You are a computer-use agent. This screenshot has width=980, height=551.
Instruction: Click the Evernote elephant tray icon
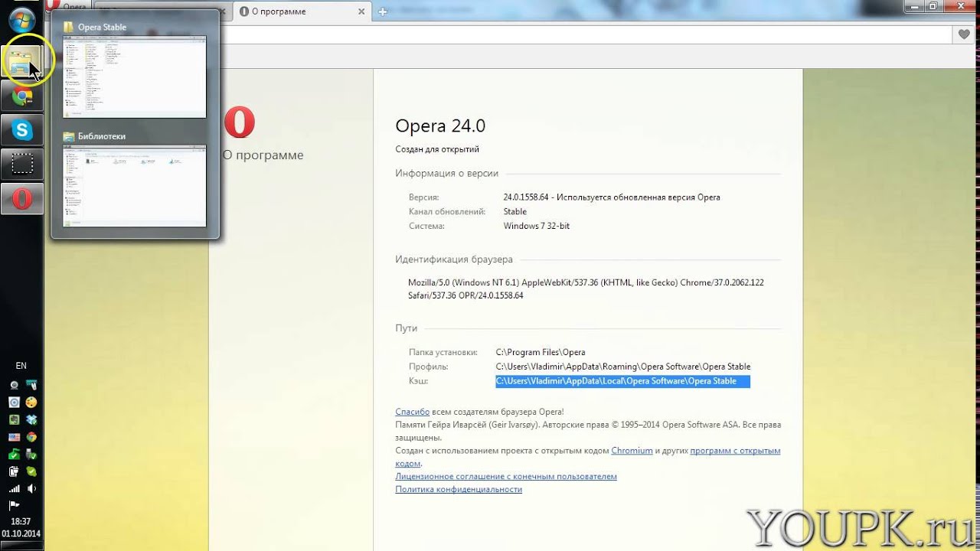[x=15, y=419]
